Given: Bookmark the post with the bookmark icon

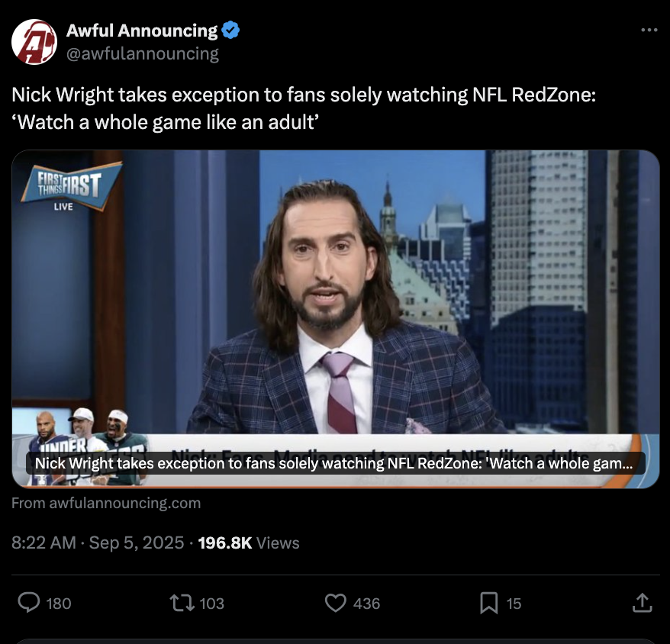Looking at the screenshot, I should (489, 603).
